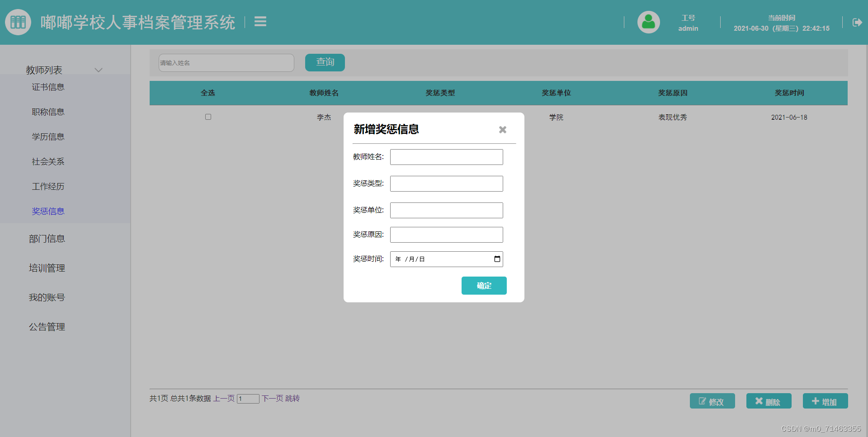868x437 pixels.
Task: Open 培训管理 in sidebar
Action: [47, 268]
